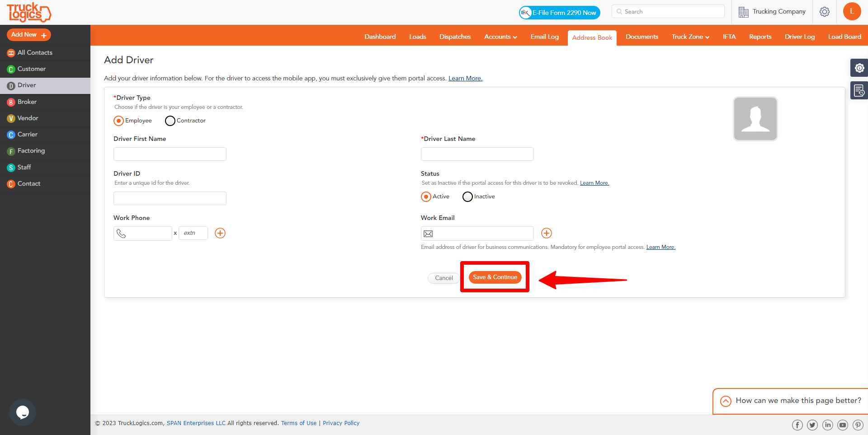
Task: Expand the page feedback widget
Action: [726, 401]
